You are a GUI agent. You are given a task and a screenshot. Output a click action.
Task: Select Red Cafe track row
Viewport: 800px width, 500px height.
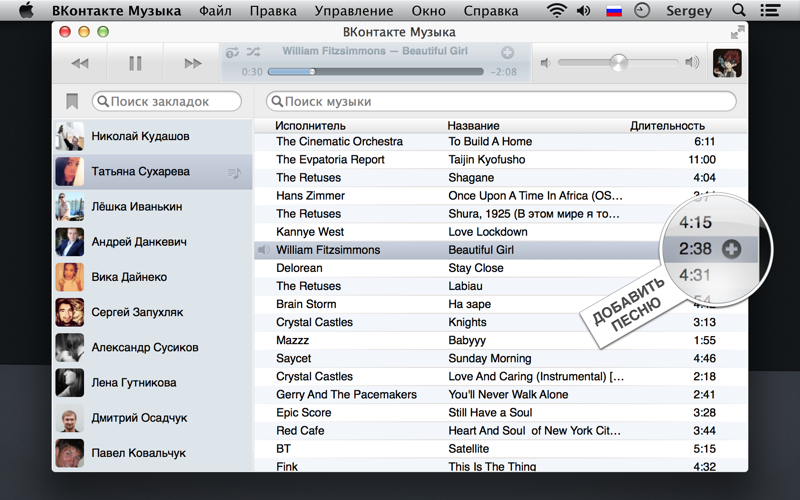coord(501,431)
